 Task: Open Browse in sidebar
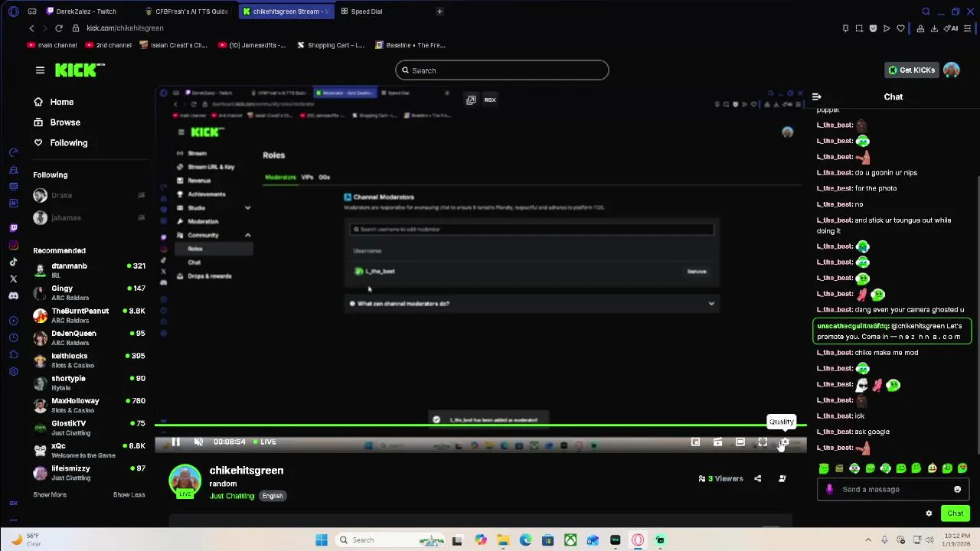pos(57,122)
